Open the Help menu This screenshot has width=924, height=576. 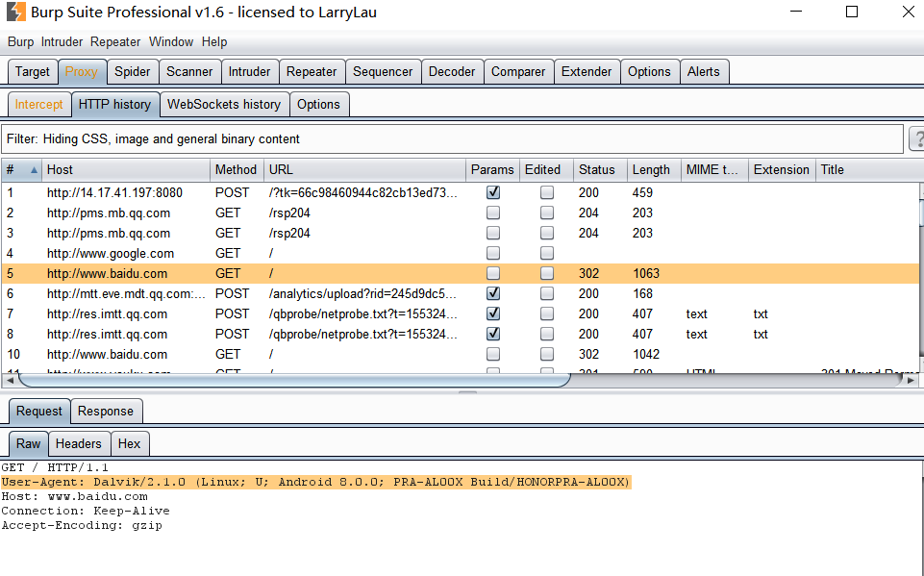coord(213,42)
